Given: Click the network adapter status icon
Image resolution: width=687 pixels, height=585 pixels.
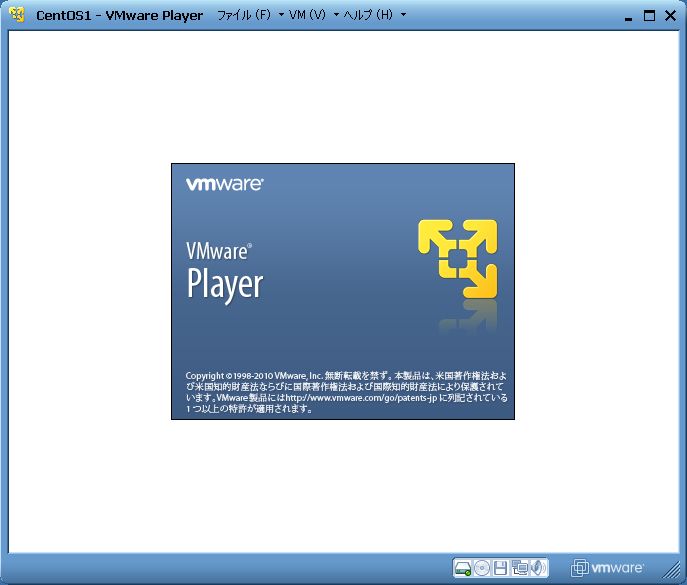Looking at the screenshot, I should [x=520, y=568].
